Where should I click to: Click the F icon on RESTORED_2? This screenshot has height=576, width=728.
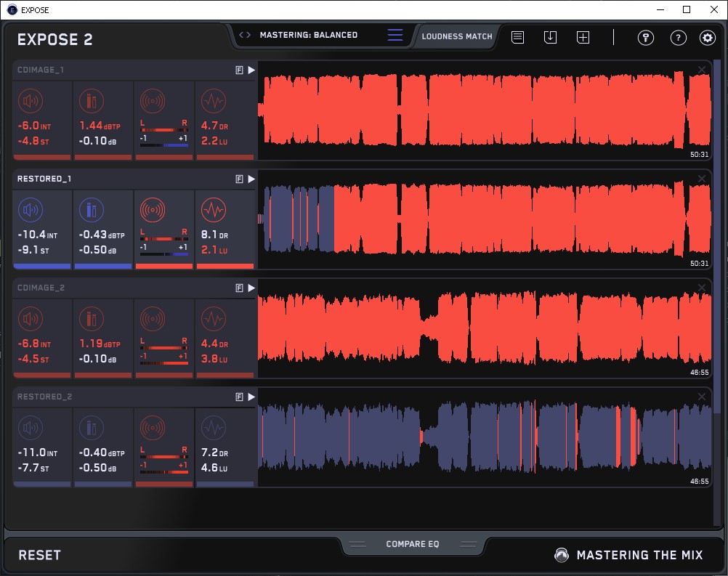239,397
